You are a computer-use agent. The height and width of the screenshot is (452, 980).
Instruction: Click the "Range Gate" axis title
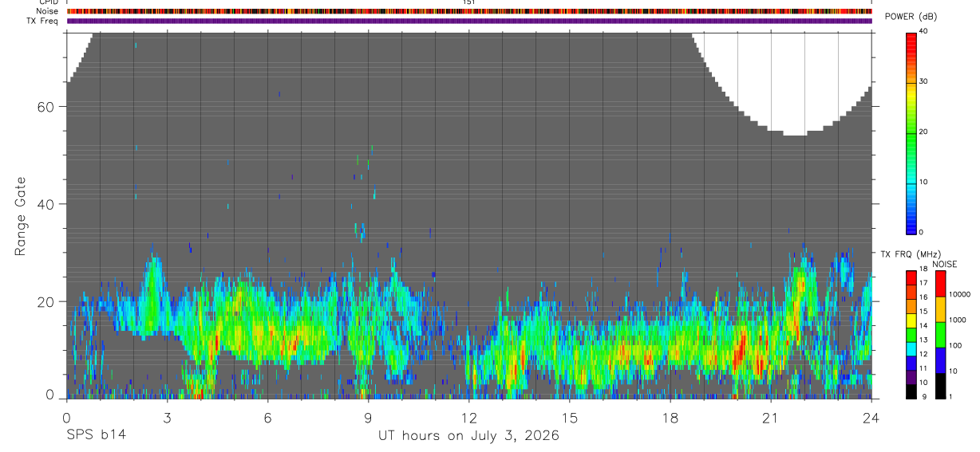pos(21,216)
